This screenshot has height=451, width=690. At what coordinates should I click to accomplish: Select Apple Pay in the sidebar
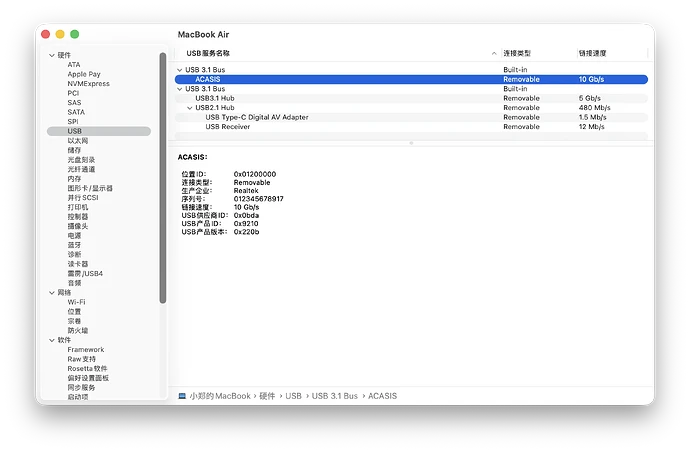[x=84, y=74]
